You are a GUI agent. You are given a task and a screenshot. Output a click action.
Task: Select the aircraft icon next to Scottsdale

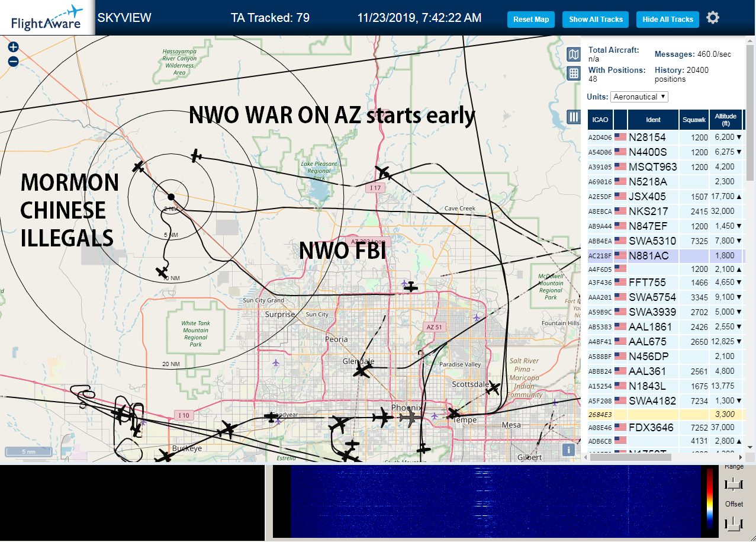493,389
